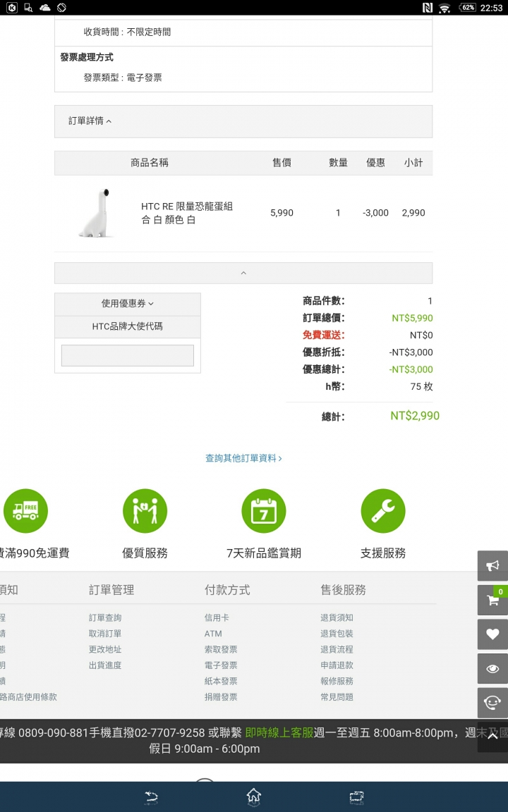Open the 更改地址 footer link
This screenshot has width=508, height=812.
(x=105, y=649)
